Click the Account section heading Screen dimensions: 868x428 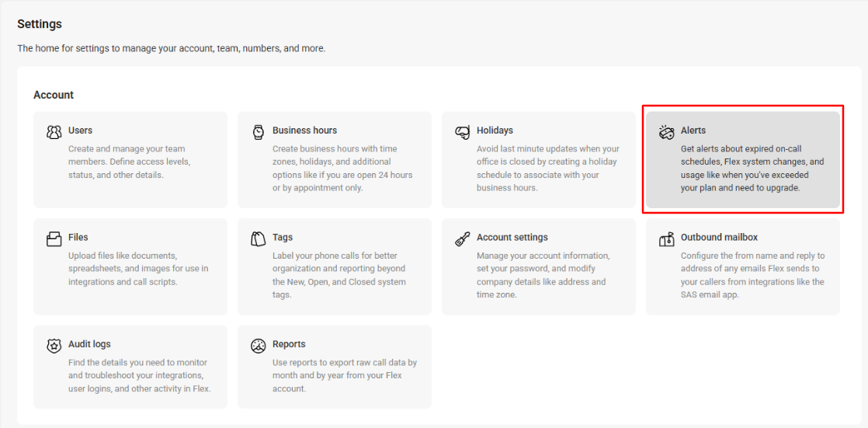coord(53,95)
